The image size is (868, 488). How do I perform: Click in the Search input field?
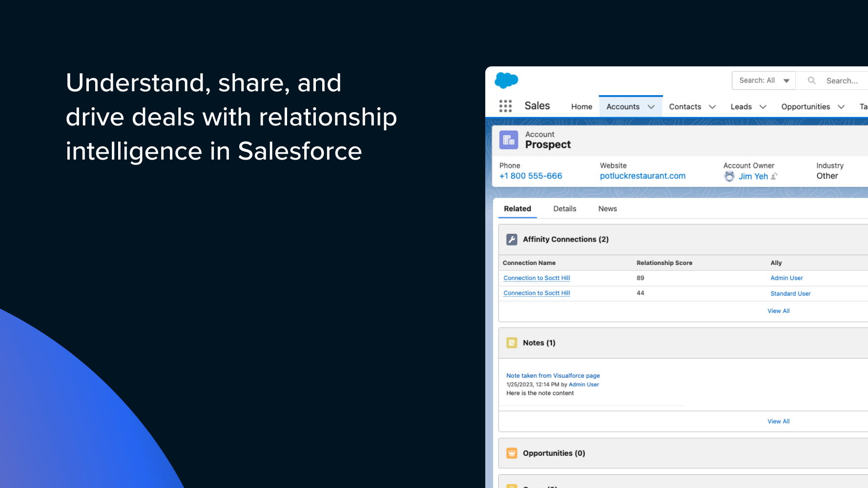[x=843, y=81]
